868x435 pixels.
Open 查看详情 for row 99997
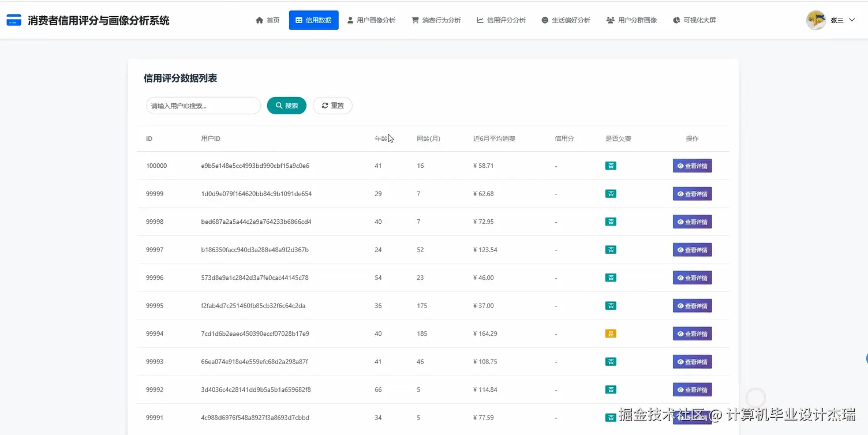(x=692, y=250)
